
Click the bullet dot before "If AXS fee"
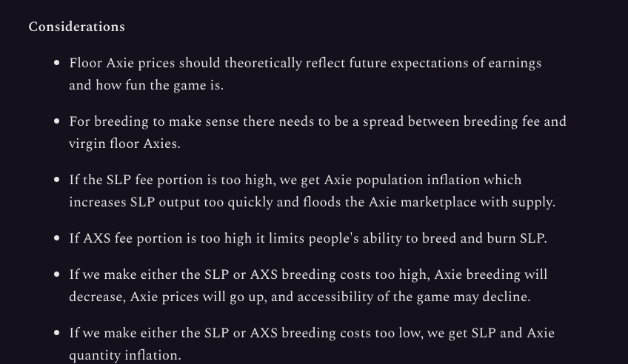tap(57, 238)
